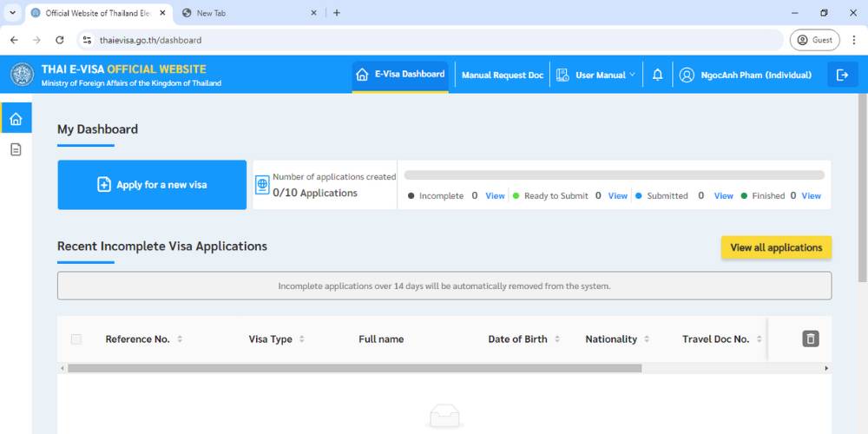Screen dimensions: 868x434
Task: Click the user avatar icon beside NgocAnh Pham
Action: [687, 75]
